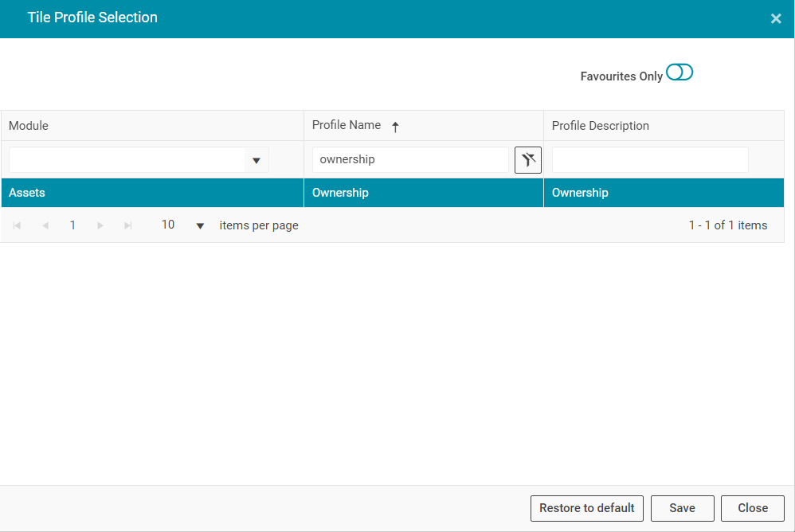This screenshot has height=532, width=795.
Task: Click Restore to default button
Action: pyautogui.click(x=586, y=508)
